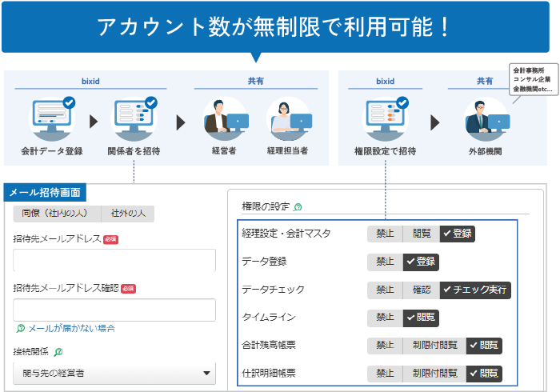Switch to 社外の人 tab
The image size is (560, 392).
pyautogui.click(x=128, y=214)
